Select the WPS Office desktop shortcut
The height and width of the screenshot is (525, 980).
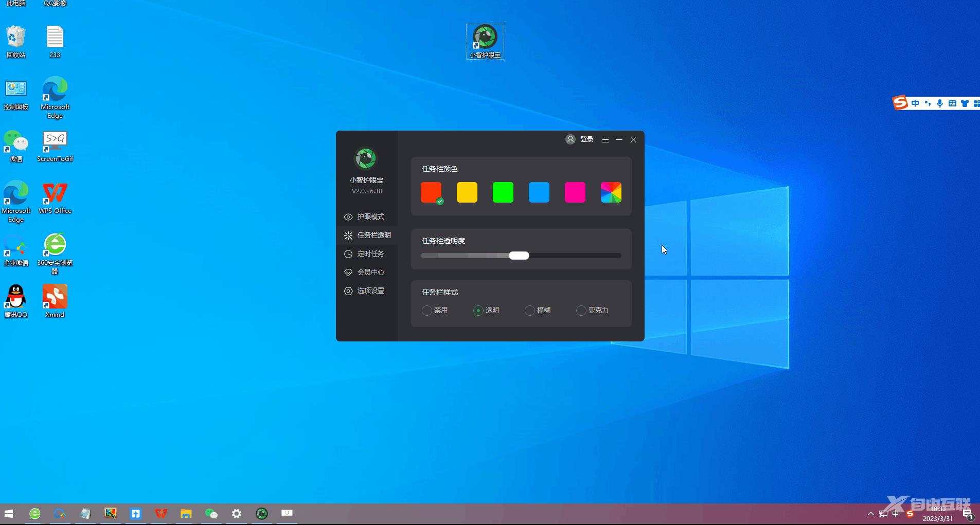tap(55, 198)
